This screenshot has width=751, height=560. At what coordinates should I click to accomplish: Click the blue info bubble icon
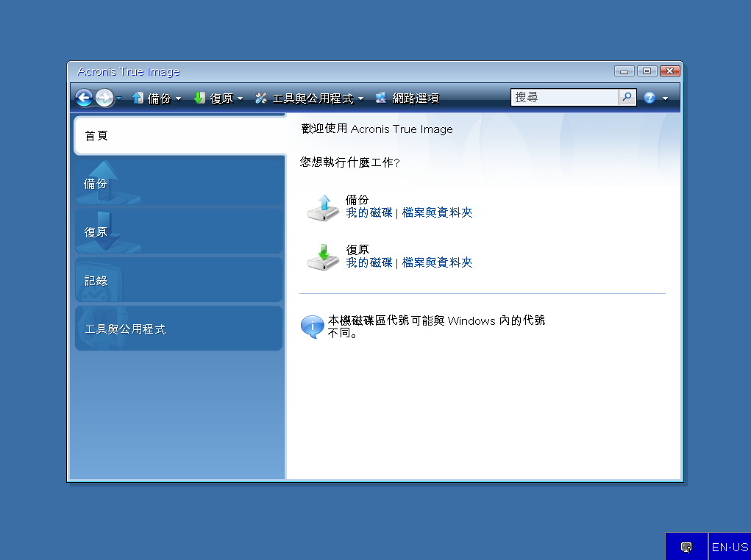[312, 326]
